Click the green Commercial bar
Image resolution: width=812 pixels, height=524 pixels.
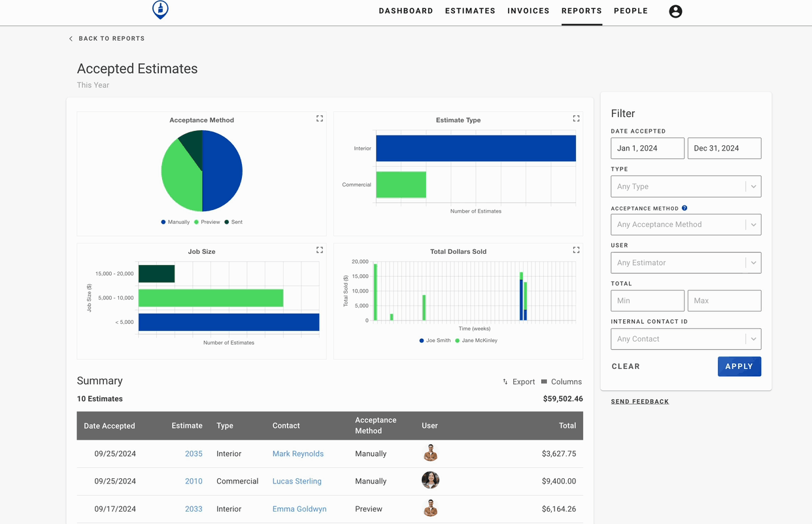click(x=401, y=184)
